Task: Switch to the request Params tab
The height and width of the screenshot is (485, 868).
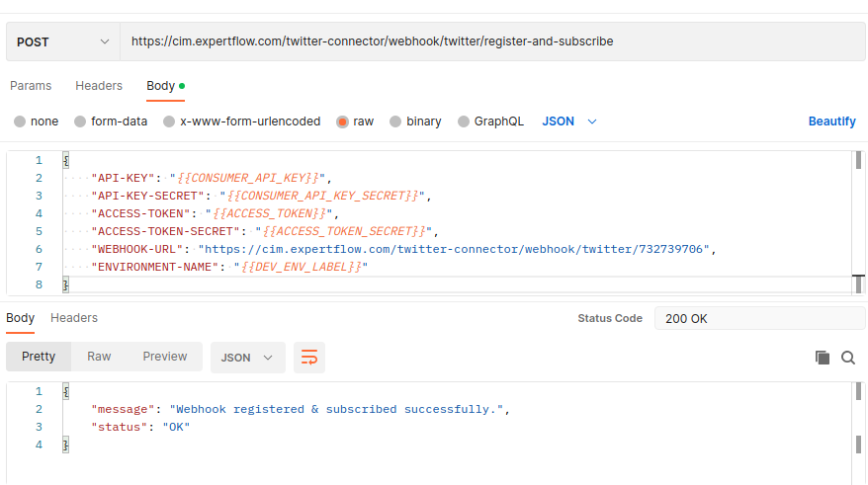Action: click(31, 86)
